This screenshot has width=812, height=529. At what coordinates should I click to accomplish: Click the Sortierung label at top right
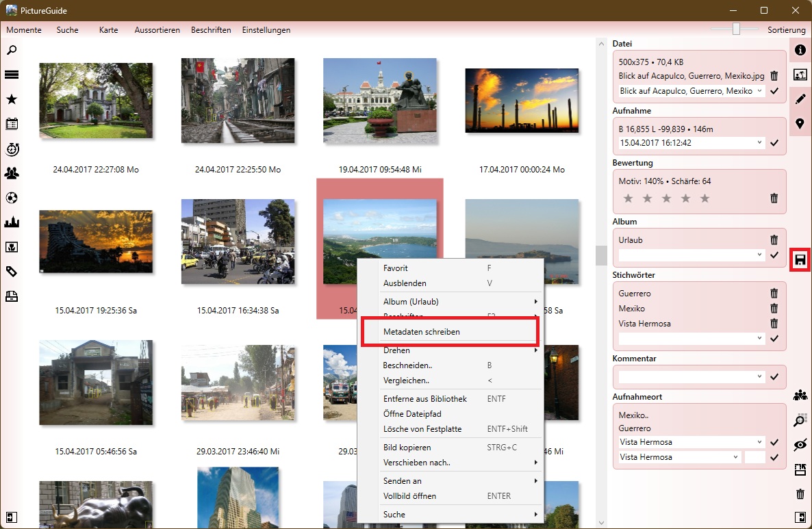click(786, 30)
